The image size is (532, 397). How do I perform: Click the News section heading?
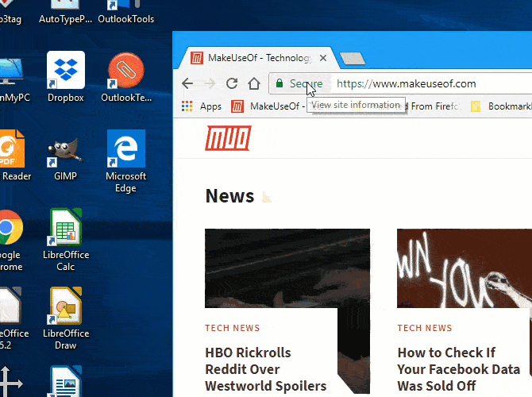[x=229, y=196]
